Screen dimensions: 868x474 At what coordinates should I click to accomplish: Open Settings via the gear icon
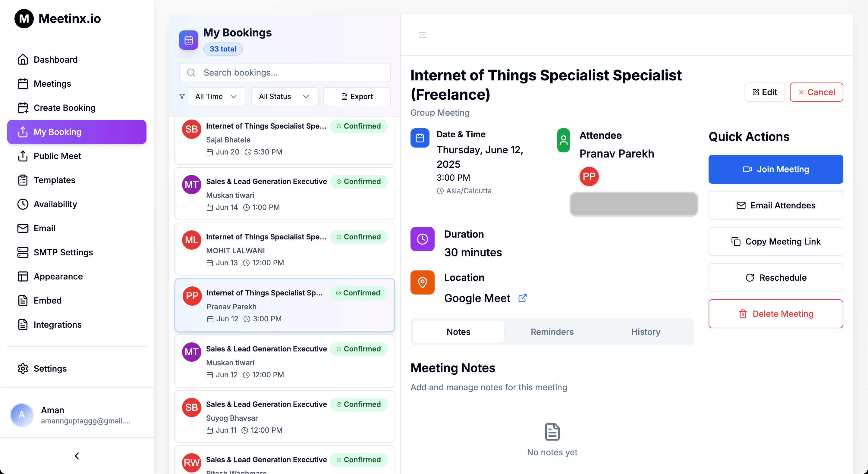23,369
